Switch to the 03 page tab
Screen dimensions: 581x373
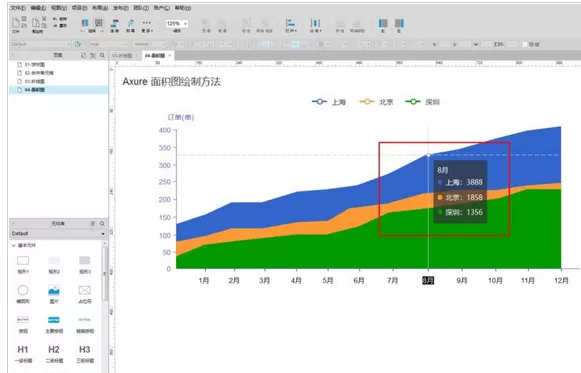pos(122,56)
